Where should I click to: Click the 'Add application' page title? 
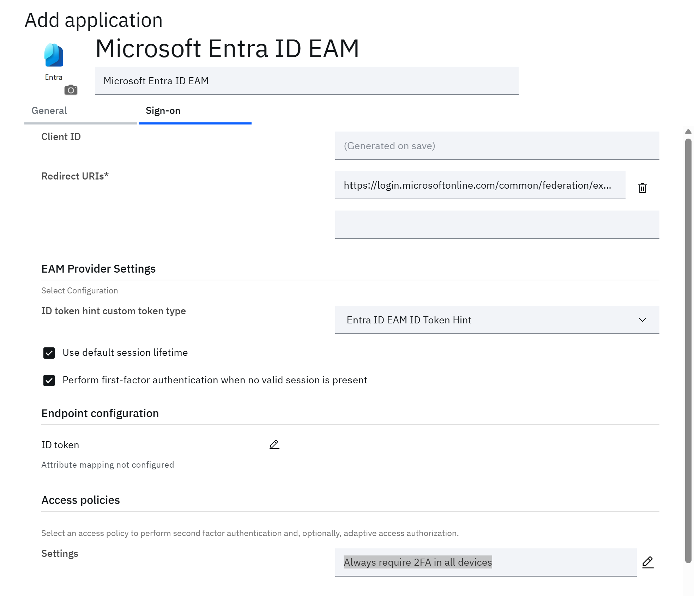[94, 20]
